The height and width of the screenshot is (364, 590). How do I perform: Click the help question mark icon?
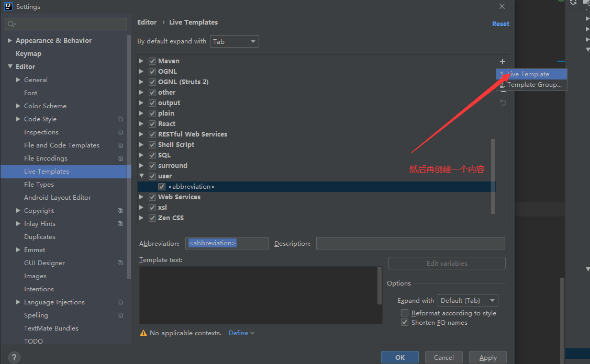coord(15,357)
